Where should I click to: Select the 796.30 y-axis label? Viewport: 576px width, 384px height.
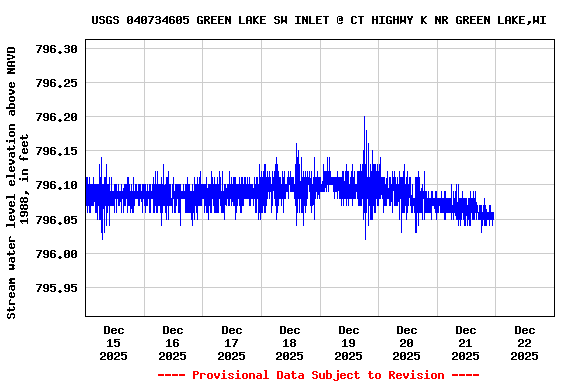click(x=57, y=49)
